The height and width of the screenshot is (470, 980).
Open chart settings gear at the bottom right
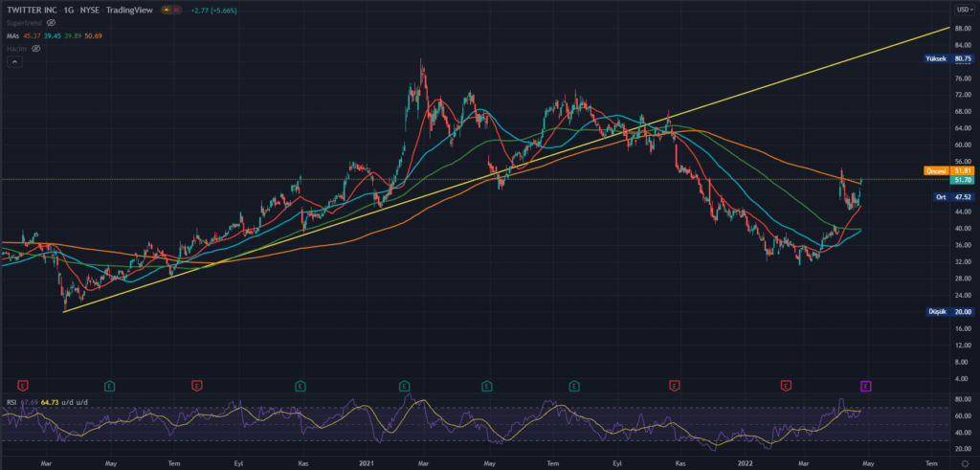964,463
